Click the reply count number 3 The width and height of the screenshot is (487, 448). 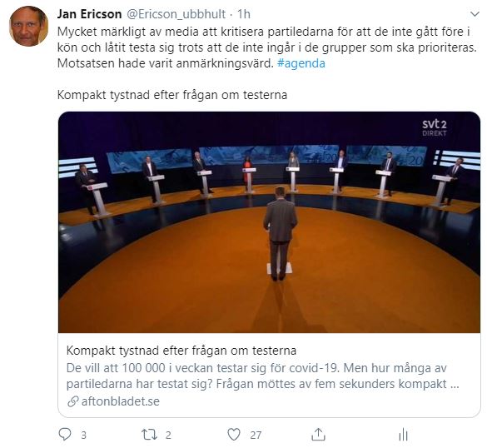[x=83, y=436]
